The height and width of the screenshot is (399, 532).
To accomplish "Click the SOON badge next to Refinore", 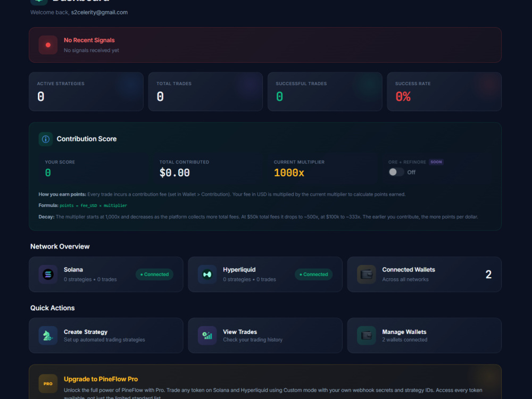I will pyautogui.click(x=436, y=162).
